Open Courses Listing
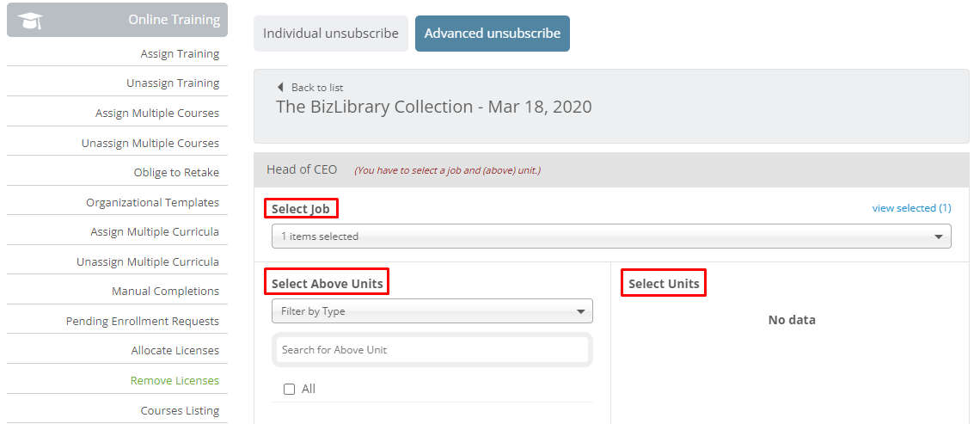The width and height of the screenshot is (980, 424). point(180,410)
